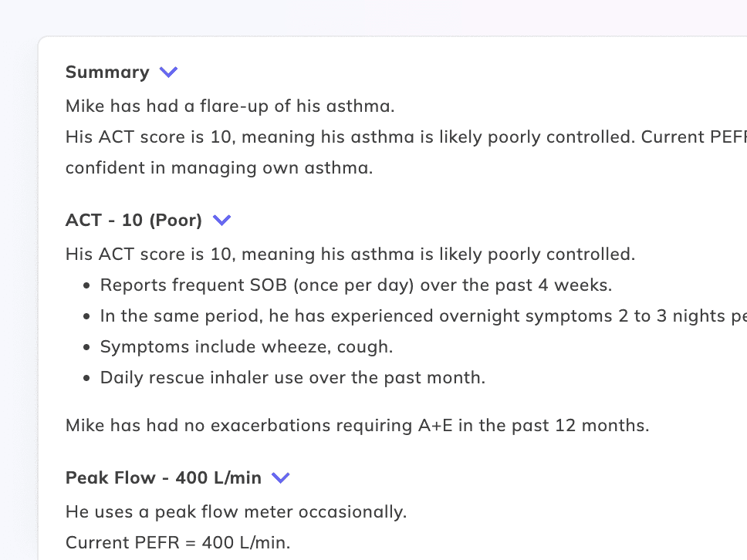
Task: Click the Current PEFR = 400 L/min line
Action: pos(178,543)
